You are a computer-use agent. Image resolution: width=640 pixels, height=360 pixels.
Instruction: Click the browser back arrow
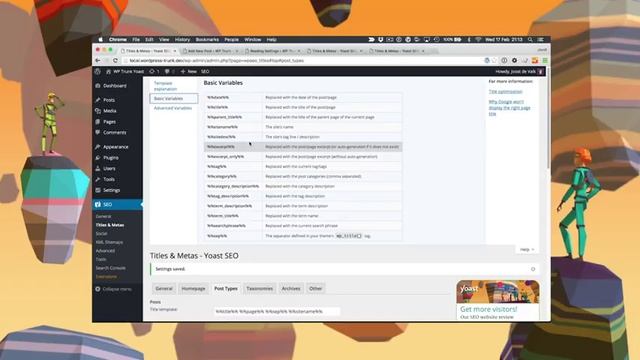(98, 60)
